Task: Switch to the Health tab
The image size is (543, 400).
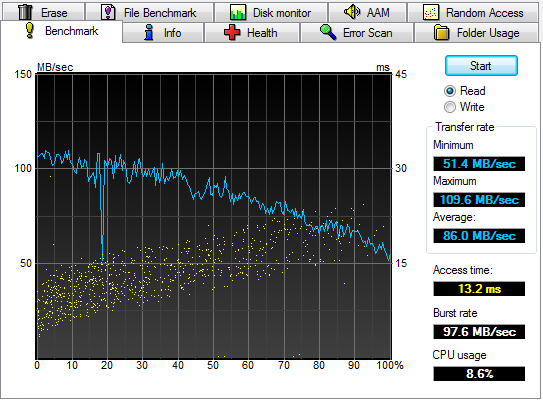Action: 252,33
